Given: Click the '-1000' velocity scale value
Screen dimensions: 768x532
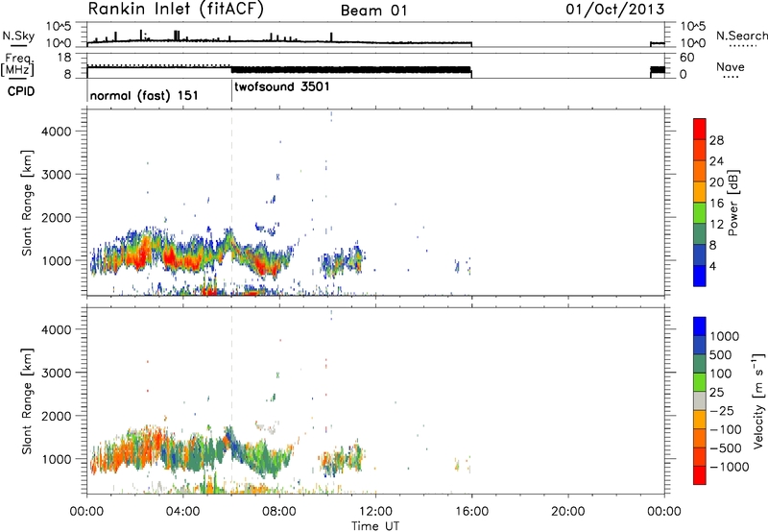Looking at the screenshot, I should pyautogui.click(x=730, y=467).
